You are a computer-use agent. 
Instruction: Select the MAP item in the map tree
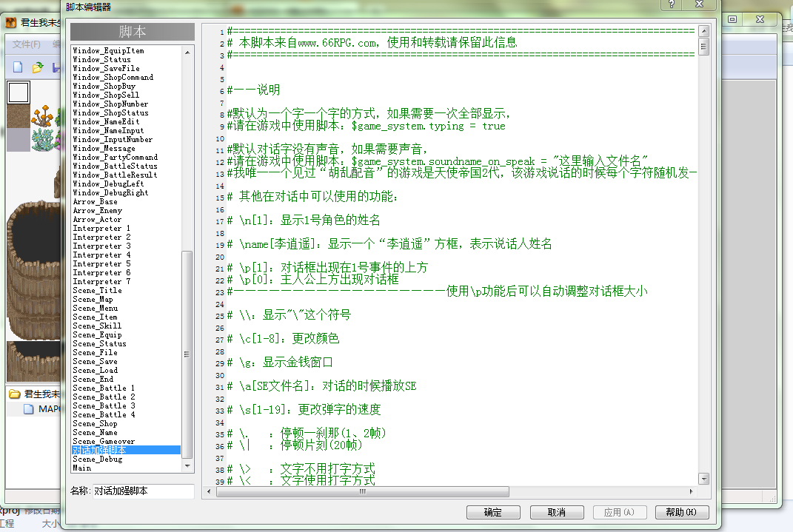(49, 408)
